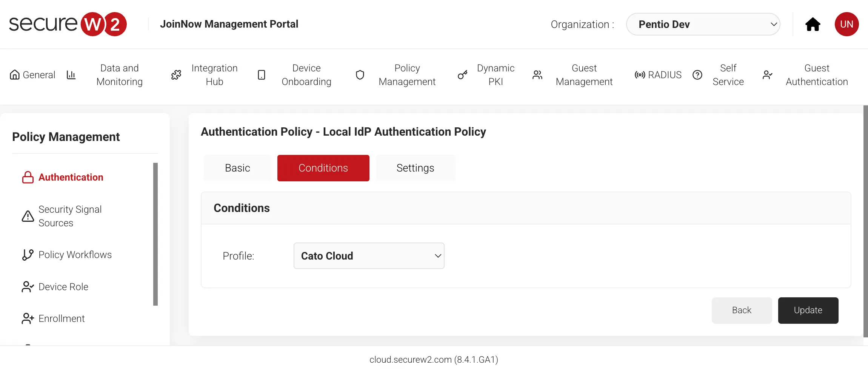Viewport: 868px width, 371px height.
Task: Select the Conditions tab
Action: [323, 168]
